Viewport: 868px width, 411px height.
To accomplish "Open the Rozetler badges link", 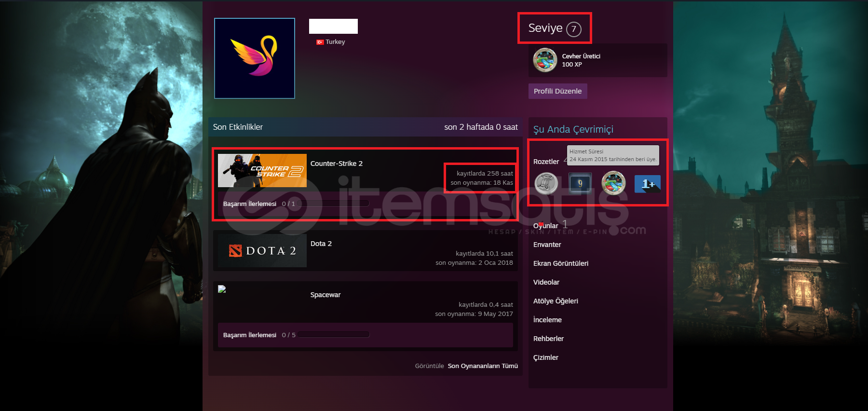I will tap(546, 162).
